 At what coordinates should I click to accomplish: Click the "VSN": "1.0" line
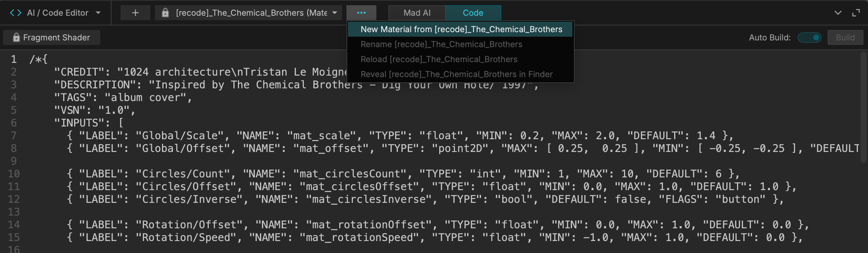[x=95, y=110]
